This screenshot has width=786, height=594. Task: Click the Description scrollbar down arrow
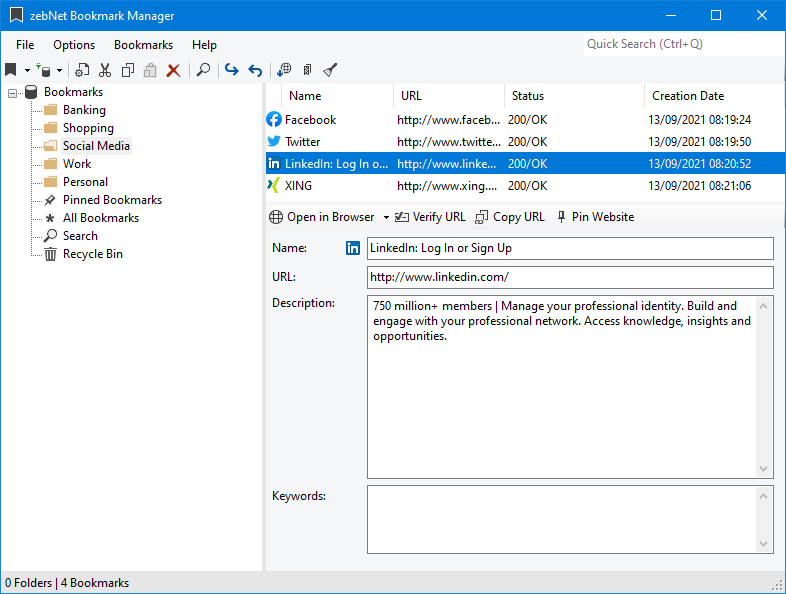[x=765, y=469]
